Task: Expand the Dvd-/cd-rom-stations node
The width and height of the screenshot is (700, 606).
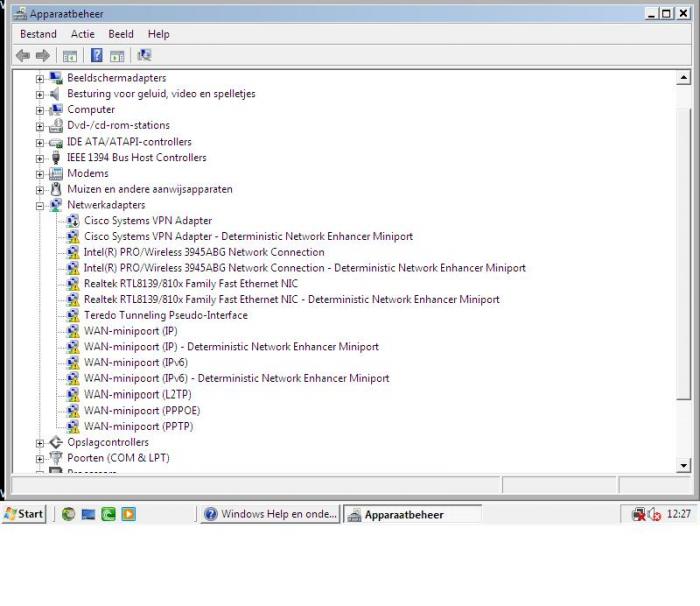Action: (x=40, y=126)
